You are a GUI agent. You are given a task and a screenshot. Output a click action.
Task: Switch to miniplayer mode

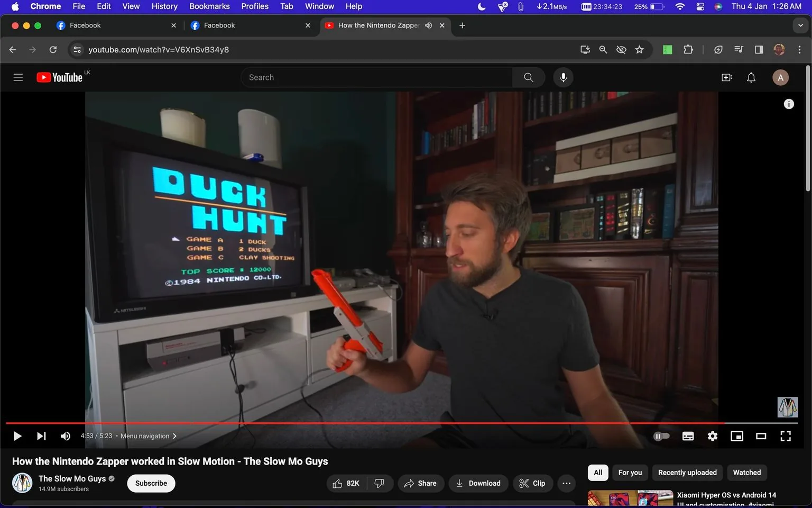736,436
